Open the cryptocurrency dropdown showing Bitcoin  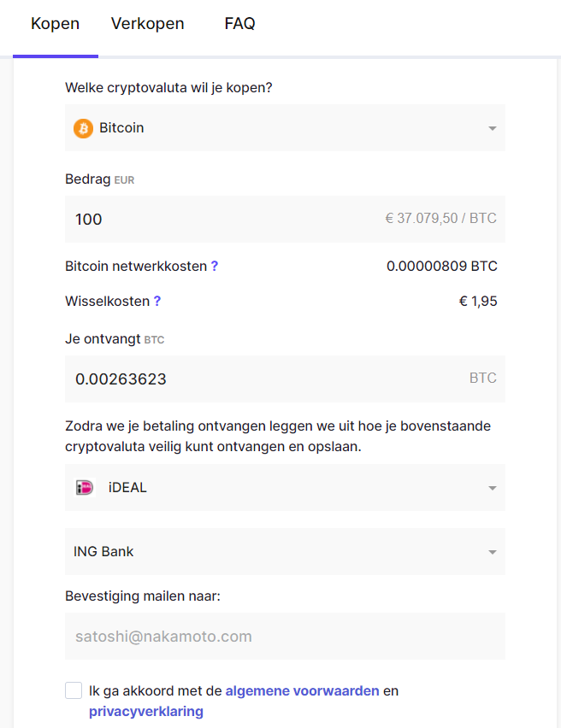click(285, 128)
